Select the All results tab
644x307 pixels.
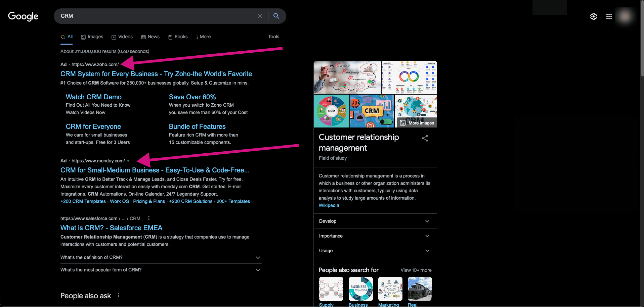(67, 37)
